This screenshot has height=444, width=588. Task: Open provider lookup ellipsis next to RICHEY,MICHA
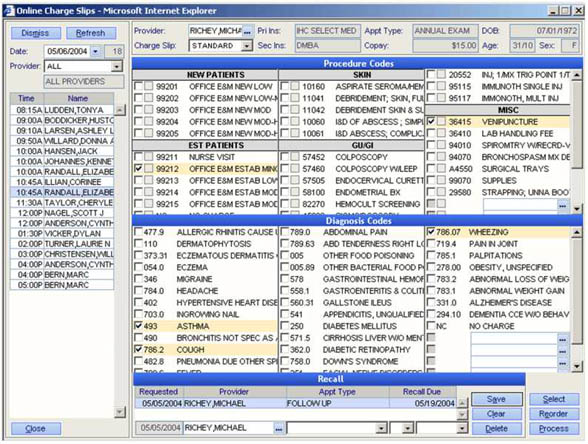coord(247,32)
